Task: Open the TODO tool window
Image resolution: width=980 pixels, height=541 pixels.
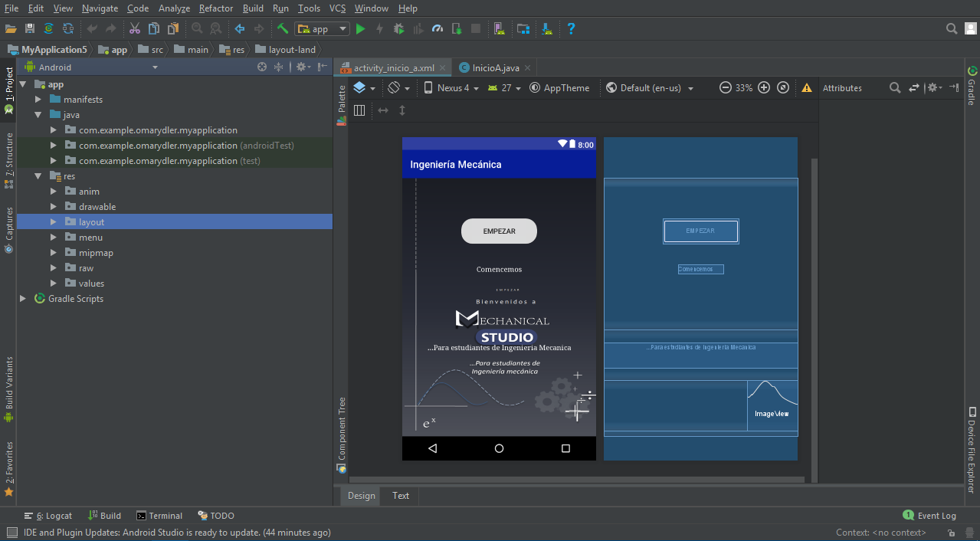Action: click(x=216, y=516)
